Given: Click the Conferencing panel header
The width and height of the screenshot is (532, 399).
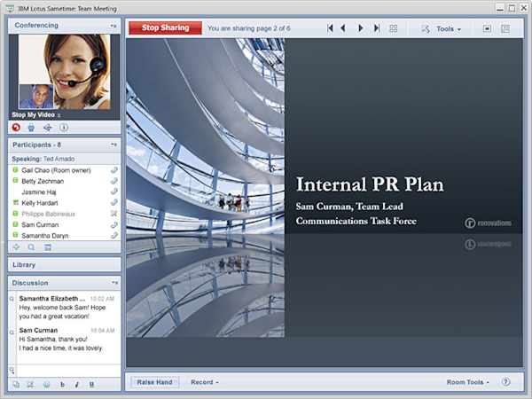Looking at the screenshot, I should click(x=64, y=26).
